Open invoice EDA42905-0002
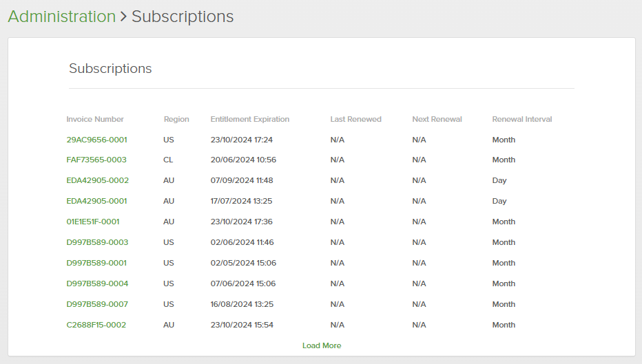This screenshot has width=642, height=364. click(x=97, y=180)
